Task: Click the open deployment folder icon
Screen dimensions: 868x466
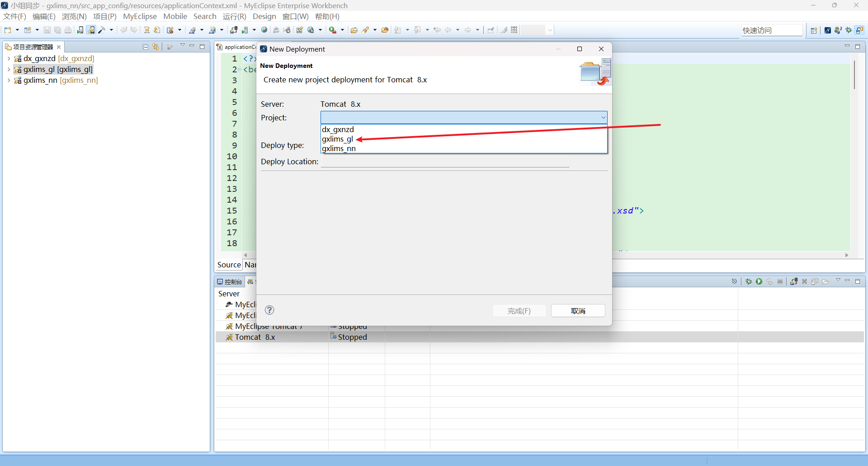Action: click(x=825, y=281)
